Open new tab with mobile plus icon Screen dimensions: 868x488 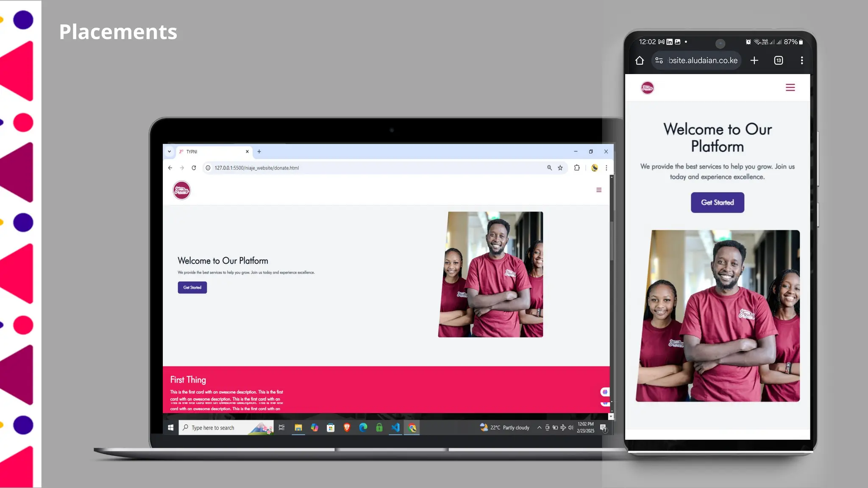(x=754, y=61)
